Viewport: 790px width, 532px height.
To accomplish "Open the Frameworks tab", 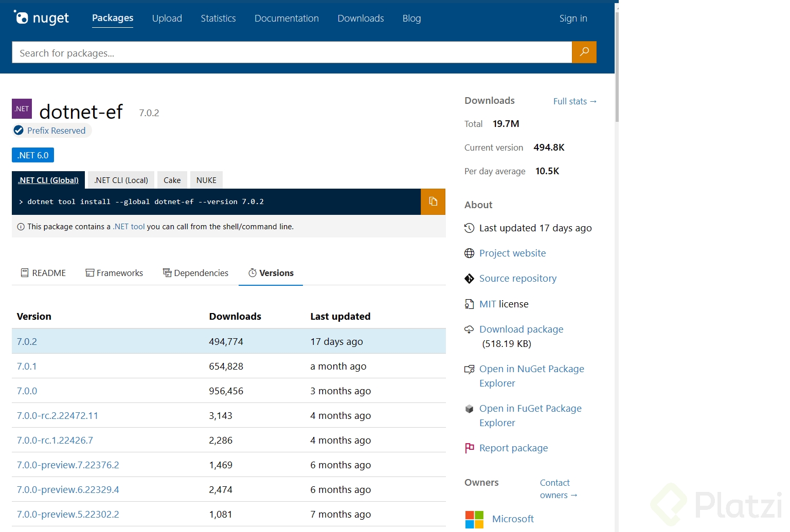I will tap(114, 273).
